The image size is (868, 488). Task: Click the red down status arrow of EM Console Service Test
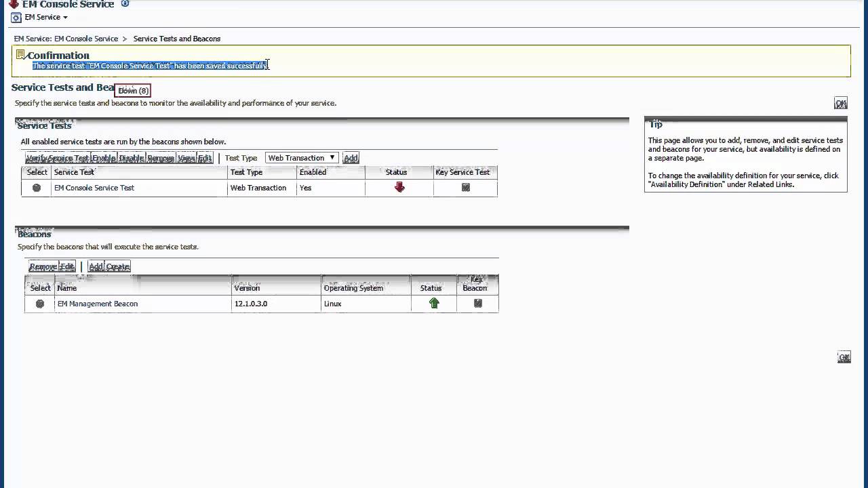pos(399,188)
